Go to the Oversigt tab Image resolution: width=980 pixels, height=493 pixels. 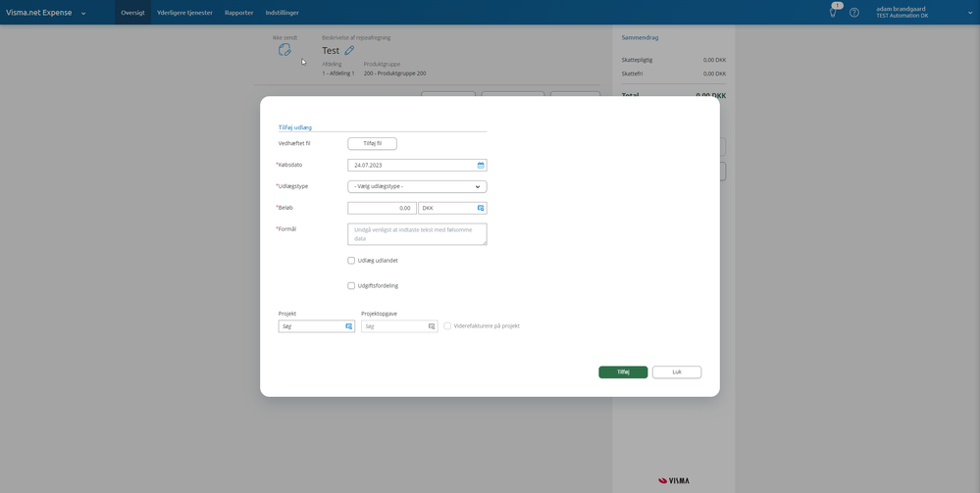pos(132,13)
